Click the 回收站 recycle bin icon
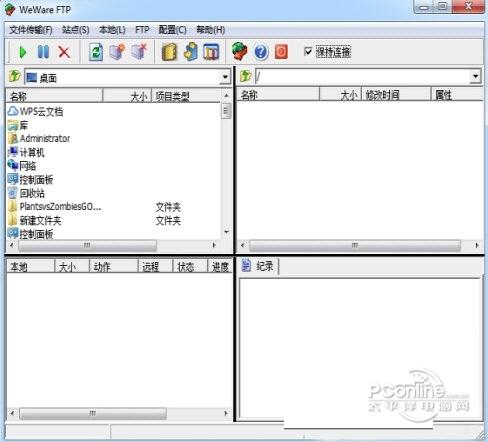 pos(13,193)
